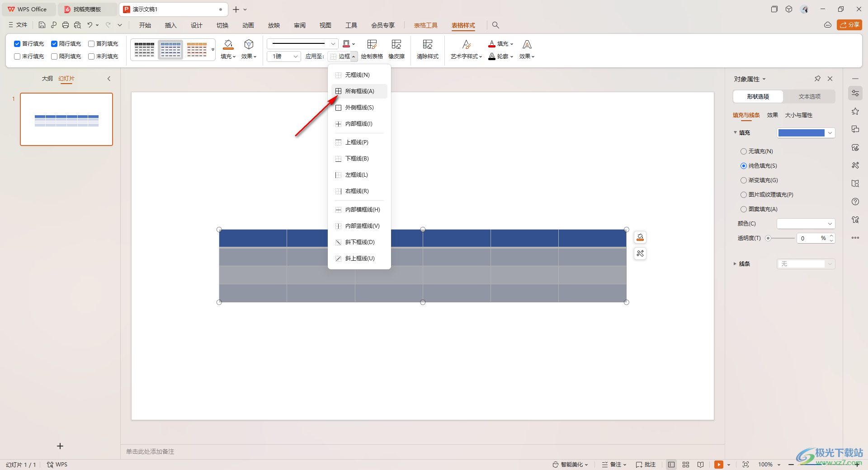
Task: Click the undo arrow icon
Action: (90, 25)
